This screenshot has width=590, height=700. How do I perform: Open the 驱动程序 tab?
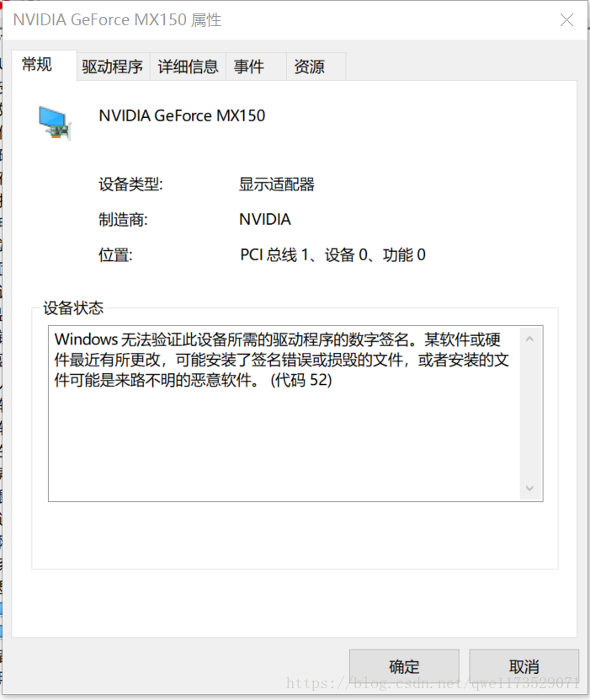(x=113, y=67)
